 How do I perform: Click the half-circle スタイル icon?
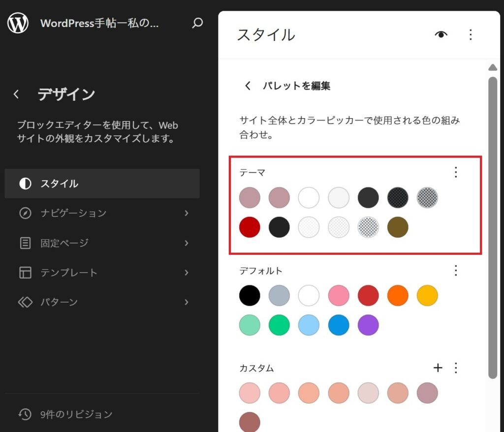[25, 184]
